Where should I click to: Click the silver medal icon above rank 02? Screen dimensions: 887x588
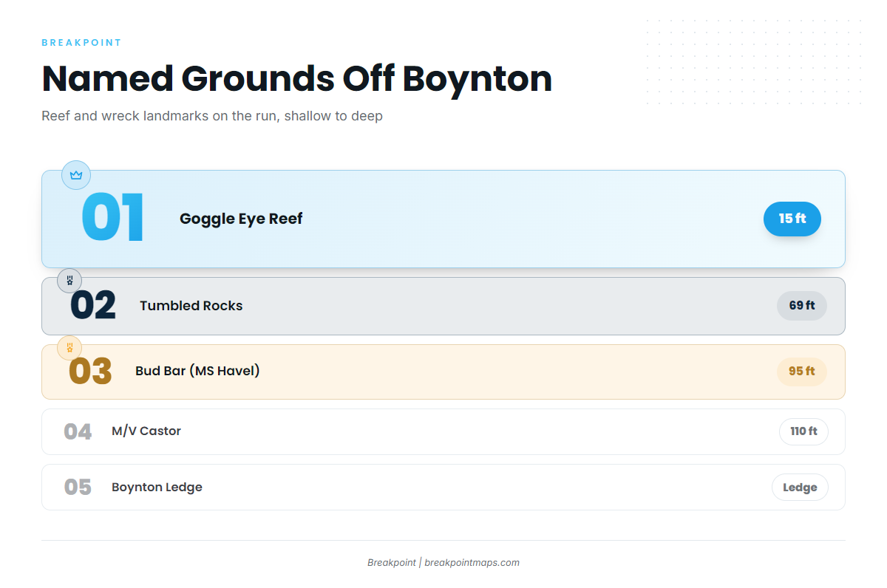click(x=69, y=281)
